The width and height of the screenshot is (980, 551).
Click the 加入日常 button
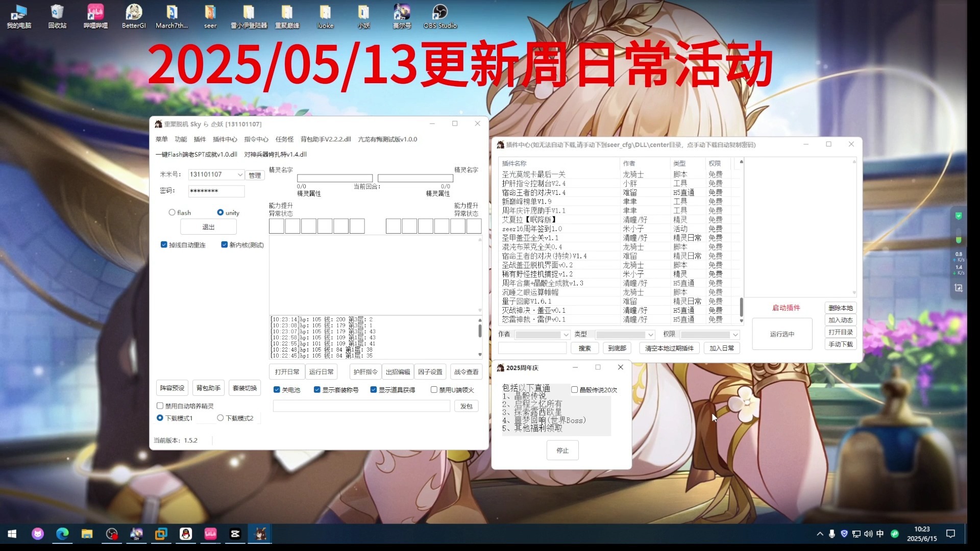click(722, 348)
